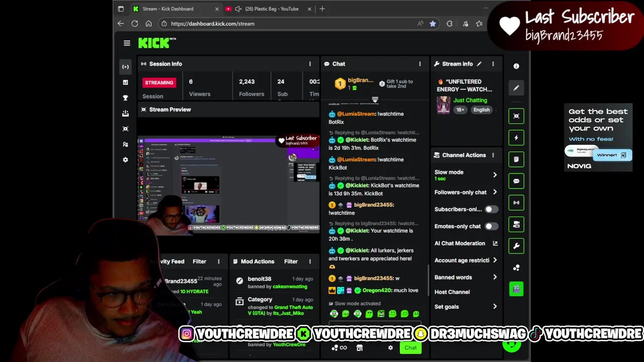This screenshot has width=644, height=362.
Task: Collapse the chat leaderboard drag handle
Action: pyautogui.click(x=375, y=100)
